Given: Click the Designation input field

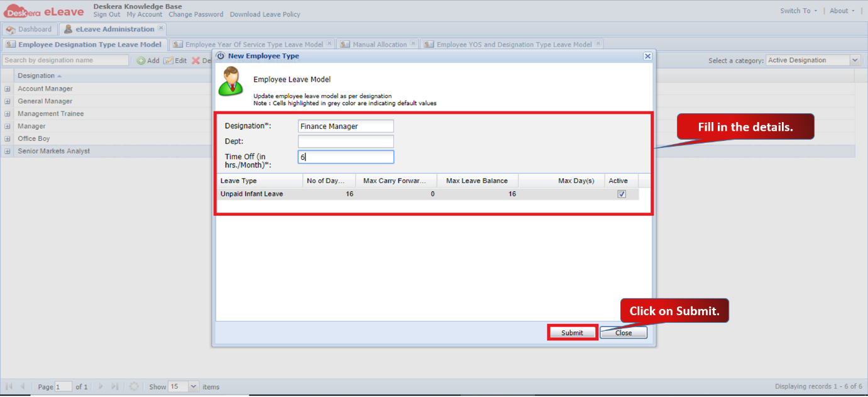Looking at the screenshot, I should (346, 126).
